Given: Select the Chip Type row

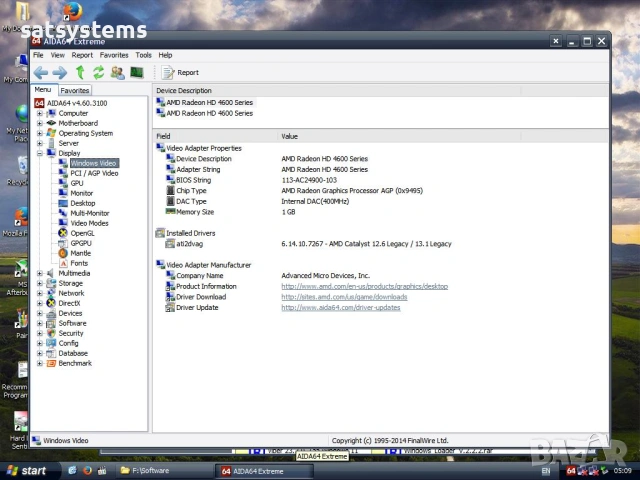Looking at the screenshot, I should 380,191.
